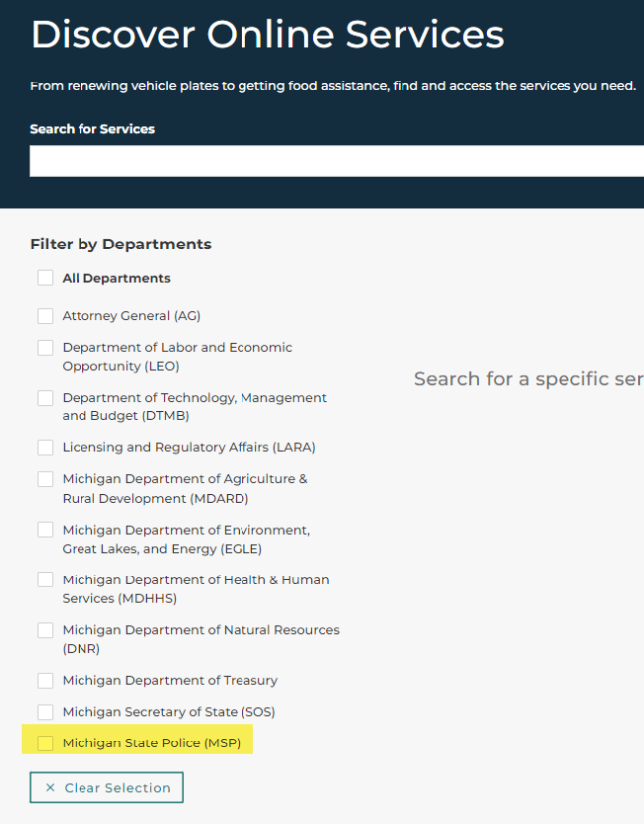Enable Licensing and Regulatory Affairs (LARA) filter checkbox
This screenshot has height=824, width=644.
[x=45, y=448]
